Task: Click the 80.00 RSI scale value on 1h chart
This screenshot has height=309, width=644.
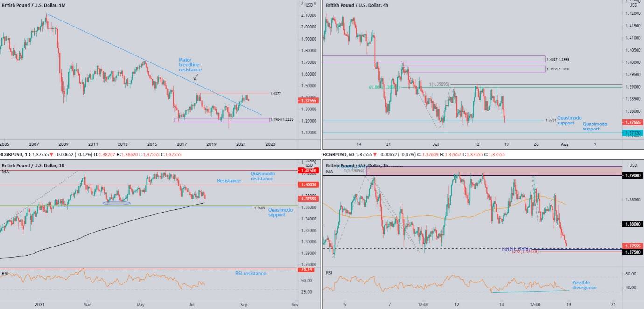Action: click(631, 274)
